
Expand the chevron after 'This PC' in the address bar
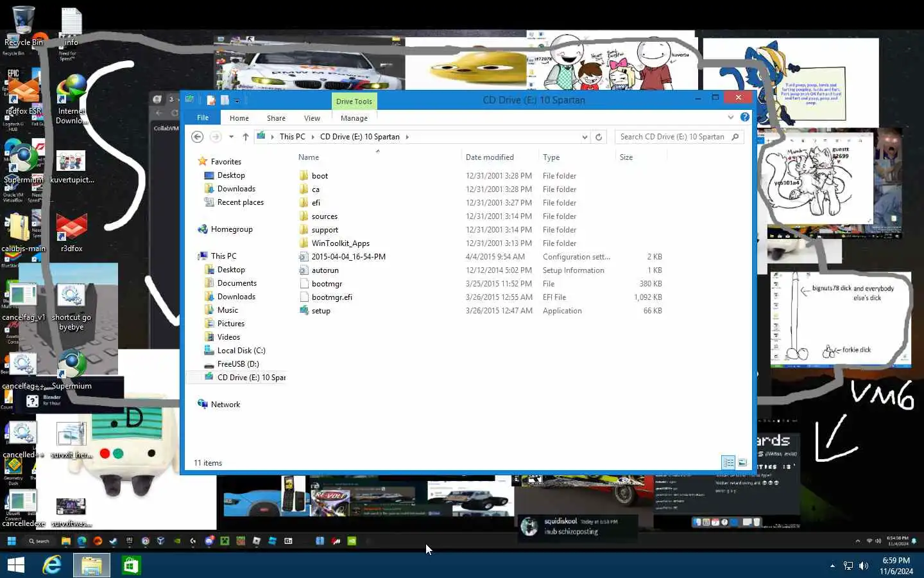coord(313,137)
